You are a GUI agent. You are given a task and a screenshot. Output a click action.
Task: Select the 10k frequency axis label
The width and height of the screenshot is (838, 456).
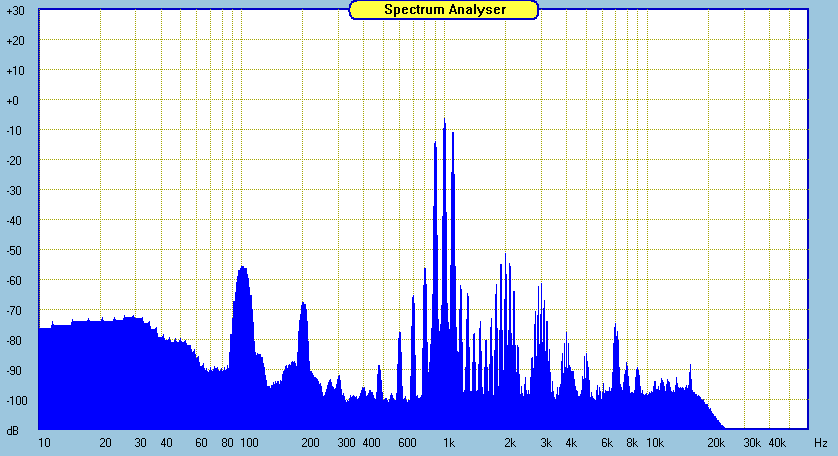coord(655,442)
